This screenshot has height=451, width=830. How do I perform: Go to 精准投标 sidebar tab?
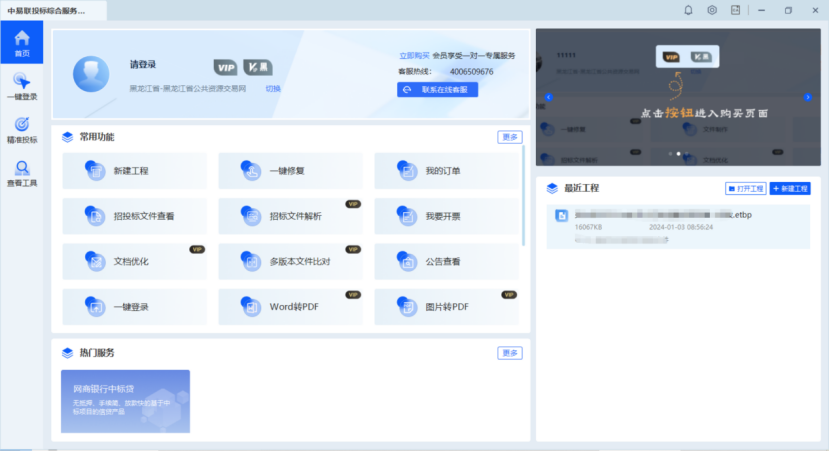pos(22,130)
